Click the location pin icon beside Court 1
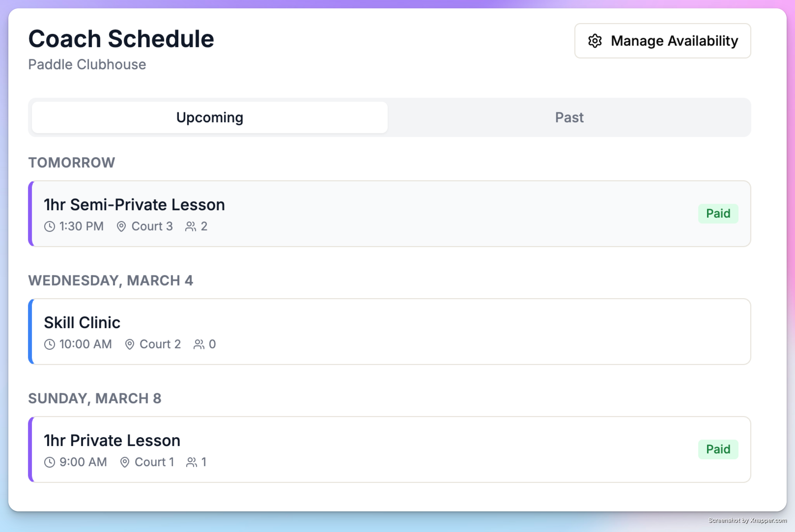The image size is (795, 532). (x=125, y=462)
